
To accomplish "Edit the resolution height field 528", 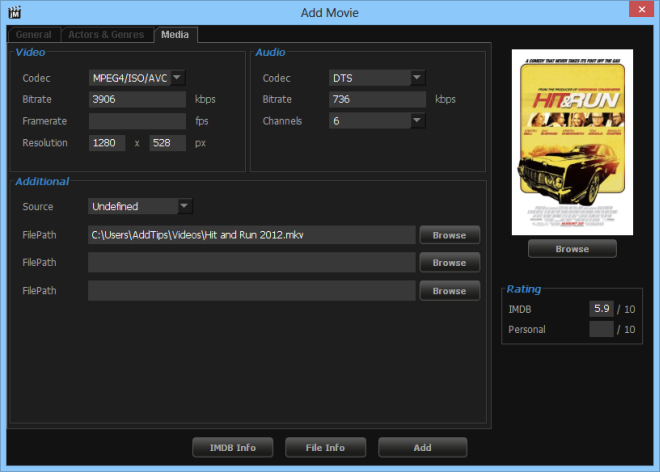I will coord(168,143).
